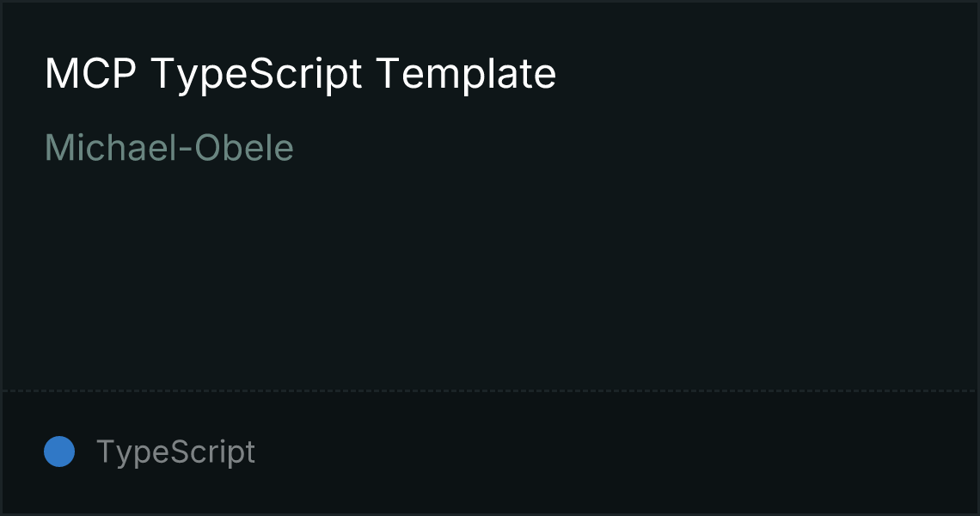This screenshot has width=980, height=516.
Task: Click the dashed divider above the footer
Action: (x=490, y=391)
